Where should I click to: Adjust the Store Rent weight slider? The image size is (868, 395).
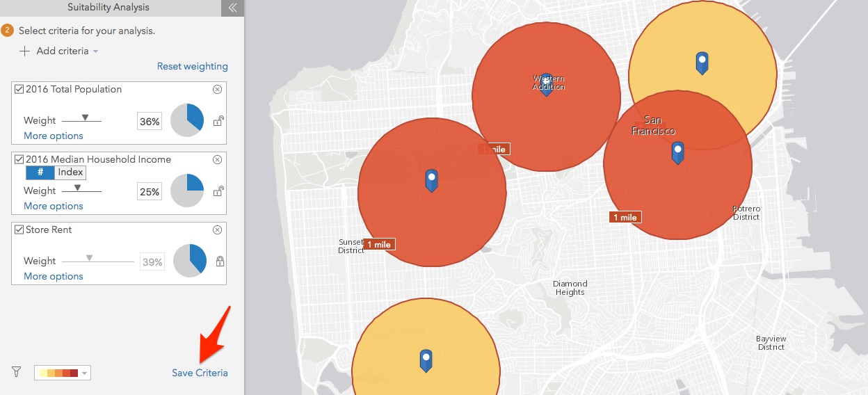[89, 258]
